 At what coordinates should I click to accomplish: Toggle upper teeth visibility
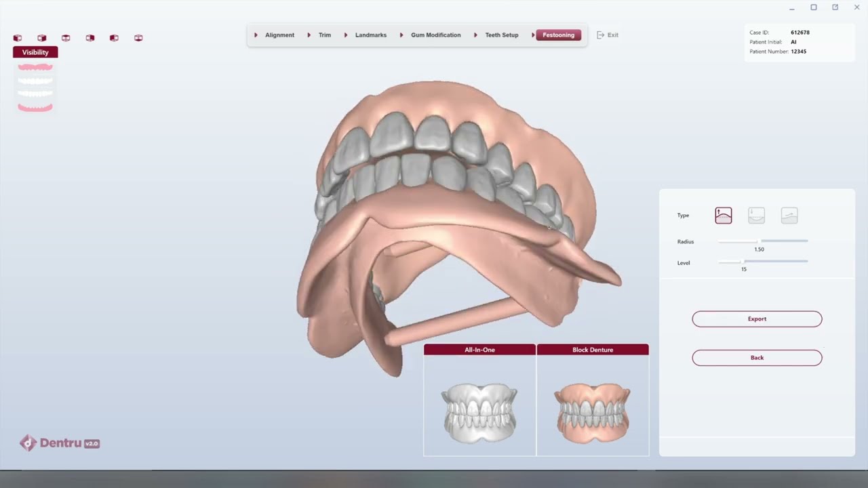[x=35, y=80]
